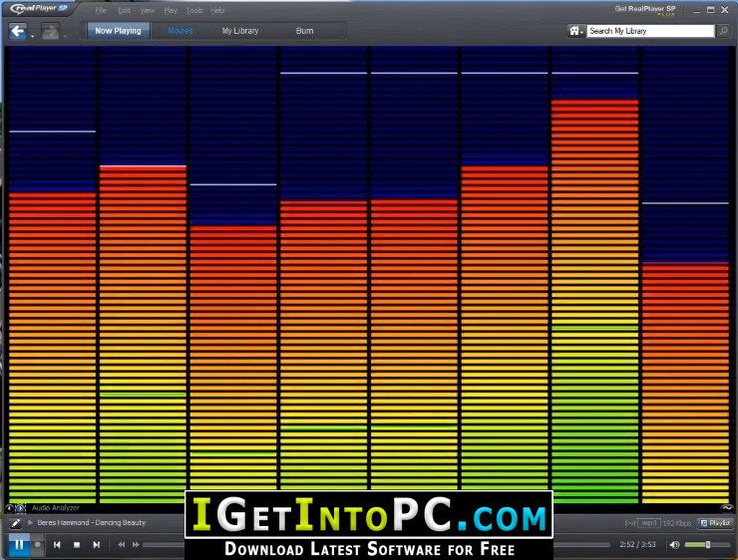Go back using the blue arrow button
This screenshot has height=560, width=738.
coord(18,31)
